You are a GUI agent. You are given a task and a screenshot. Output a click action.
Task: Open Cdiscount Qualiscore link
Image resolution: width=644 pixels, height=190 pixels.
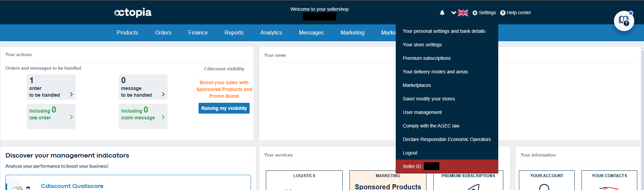tap(72, 186)
